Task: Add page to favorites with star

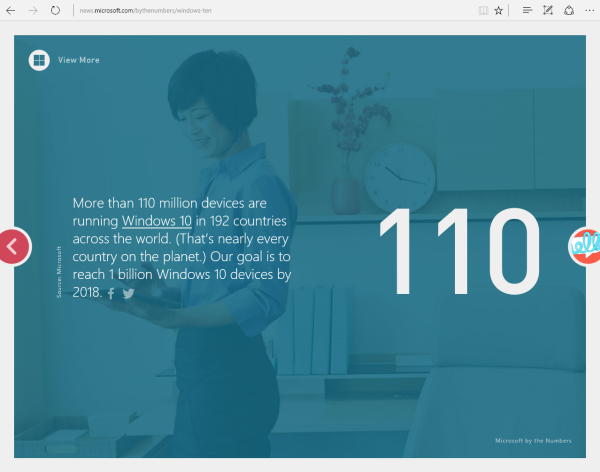Action: click(499, 10)
